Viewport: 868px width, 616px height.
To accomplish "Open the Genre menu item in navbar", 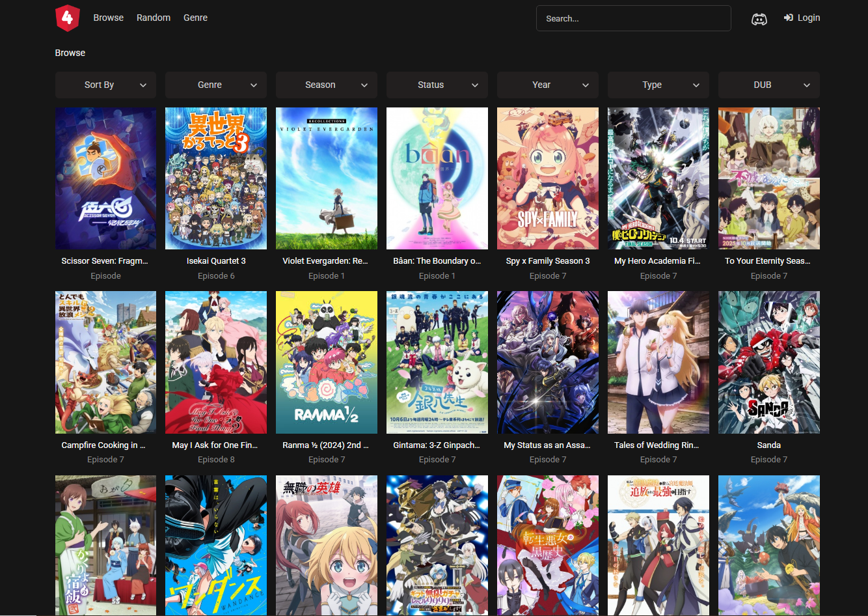I will [x=195, y=18].
